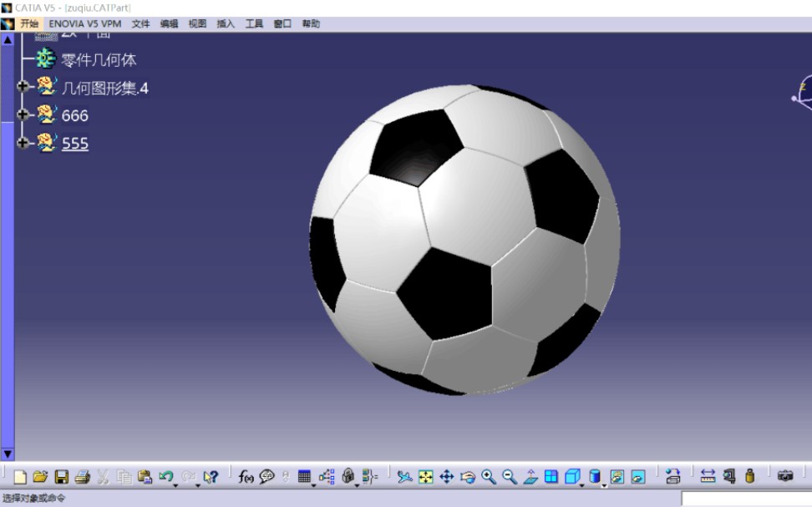Viewport: 812px width, 507px height.
Task: Click the Measure Between ruler icon
Action: pyautogui.click(x=708, y=476)
